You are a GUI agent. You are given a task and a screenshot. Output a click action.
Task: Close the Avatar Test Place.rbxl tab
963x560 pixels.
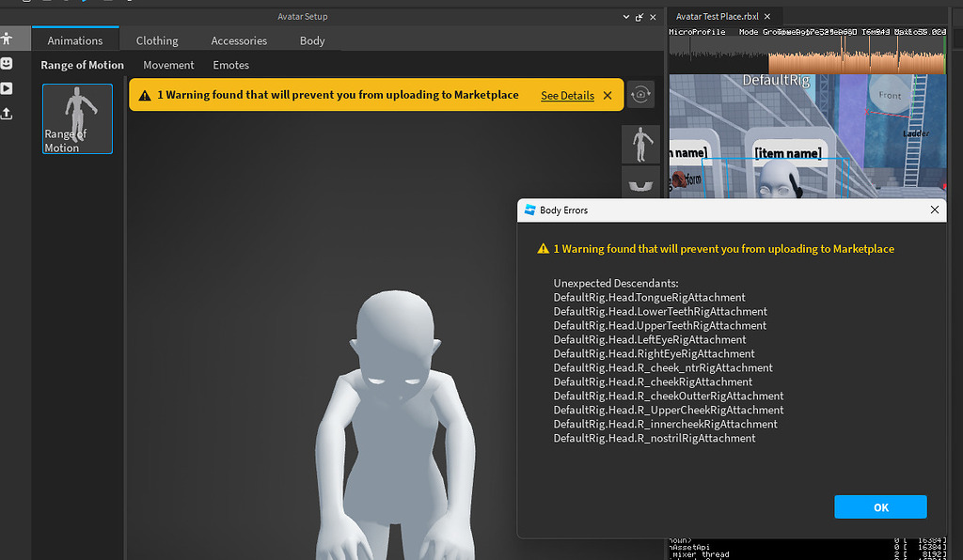tap(767, 17)
